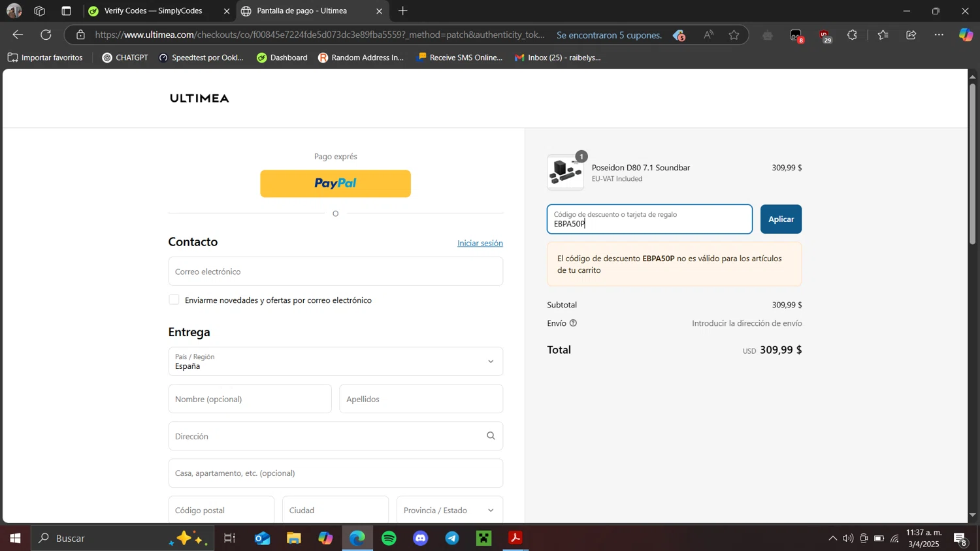Click the address search magnifier icon
The width and height of the screenshot is (980, 551).
point(491,436)
